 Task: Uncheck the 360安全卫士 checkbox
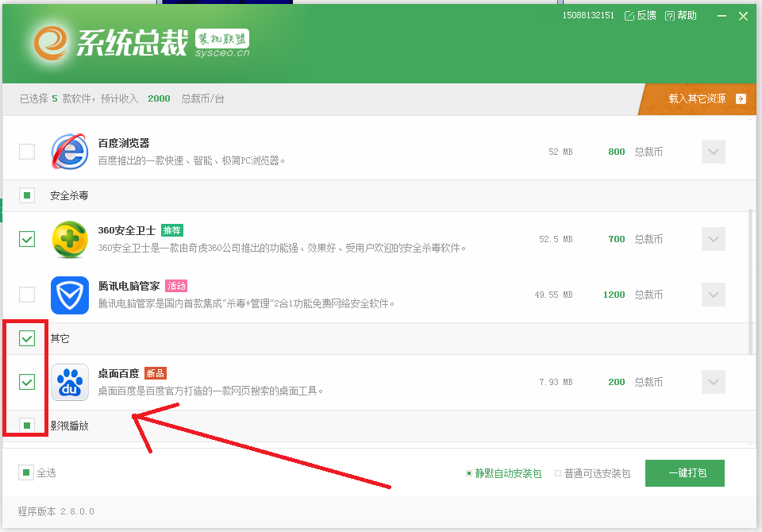27,239
